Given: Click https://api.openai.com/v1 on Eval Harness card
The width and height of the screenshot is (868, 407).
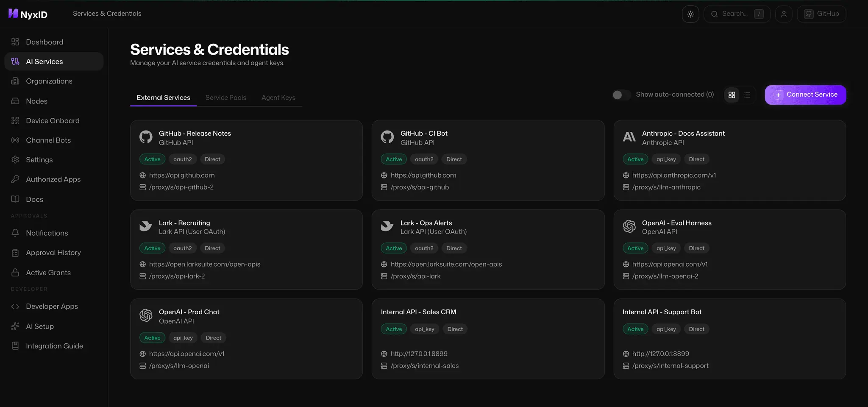Looking at the screenshot, I should click(670, 264).
